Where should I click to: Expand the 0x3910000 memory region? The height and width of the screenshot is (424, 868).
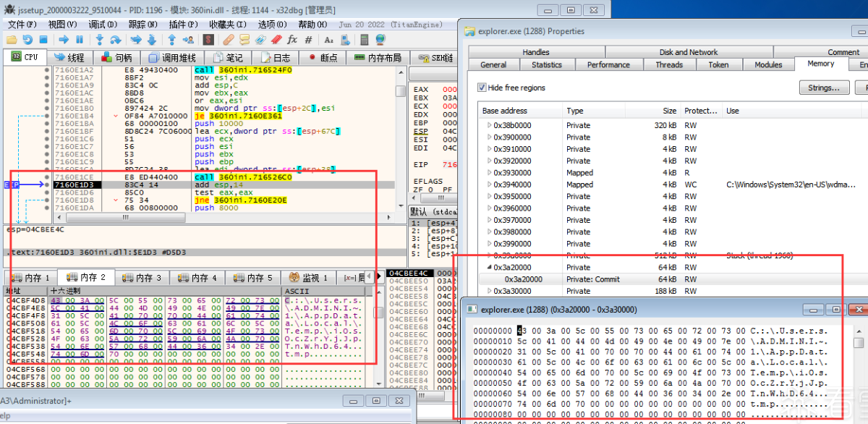(x=489, y=149)
